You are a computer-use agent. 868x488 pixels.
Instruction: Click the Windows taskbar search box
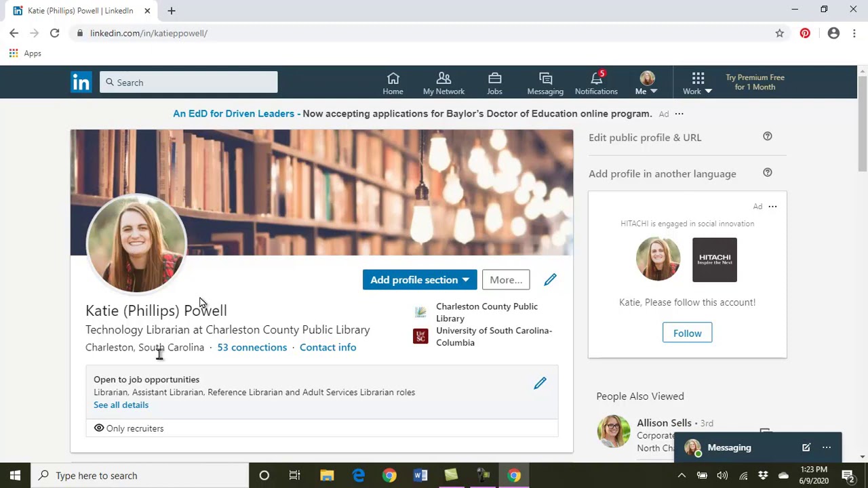coord(140,475)
